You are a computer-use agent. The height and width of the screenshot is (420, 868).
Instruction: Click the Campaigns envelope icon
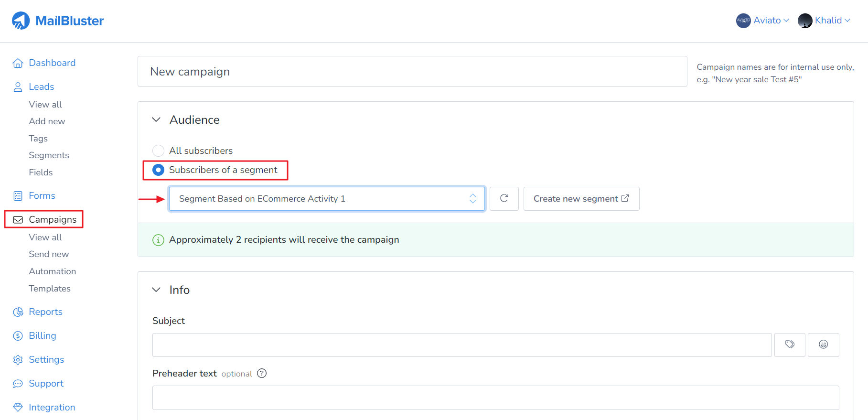point(18,220)
